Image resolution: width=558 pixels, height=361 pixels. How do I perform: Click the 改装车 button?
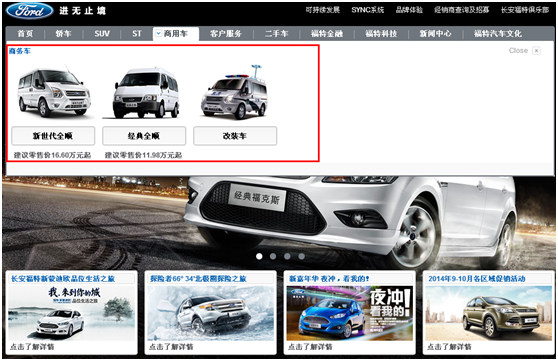pyautogui.click(x=235, y=136)
